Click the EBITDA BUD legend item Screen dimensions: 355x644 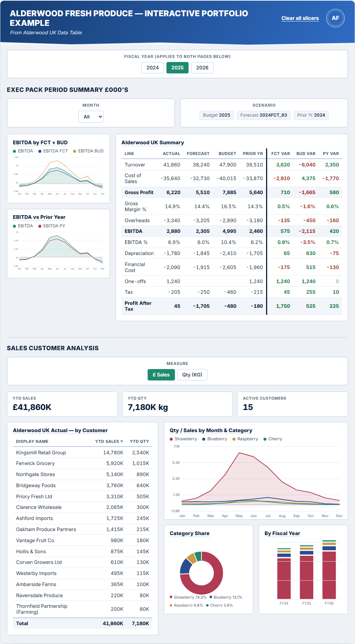(x=88, y=151)
